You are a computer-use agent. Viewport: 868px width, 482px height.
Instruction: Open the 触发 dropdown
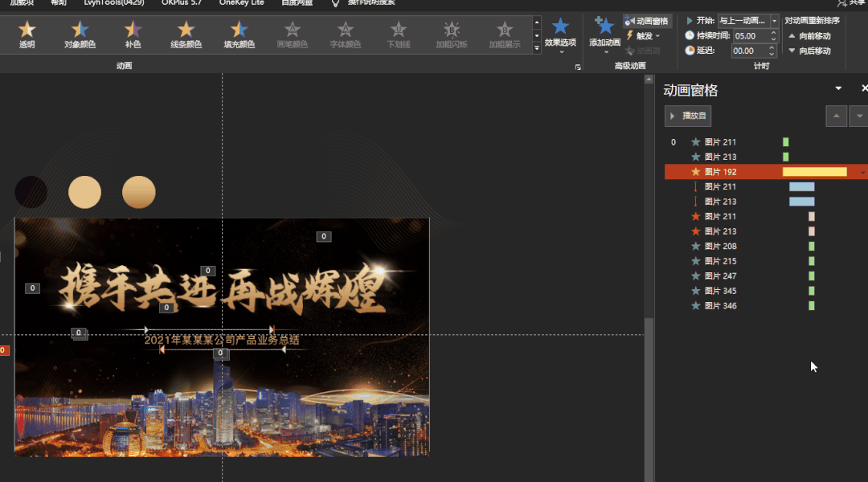point(649,35)
